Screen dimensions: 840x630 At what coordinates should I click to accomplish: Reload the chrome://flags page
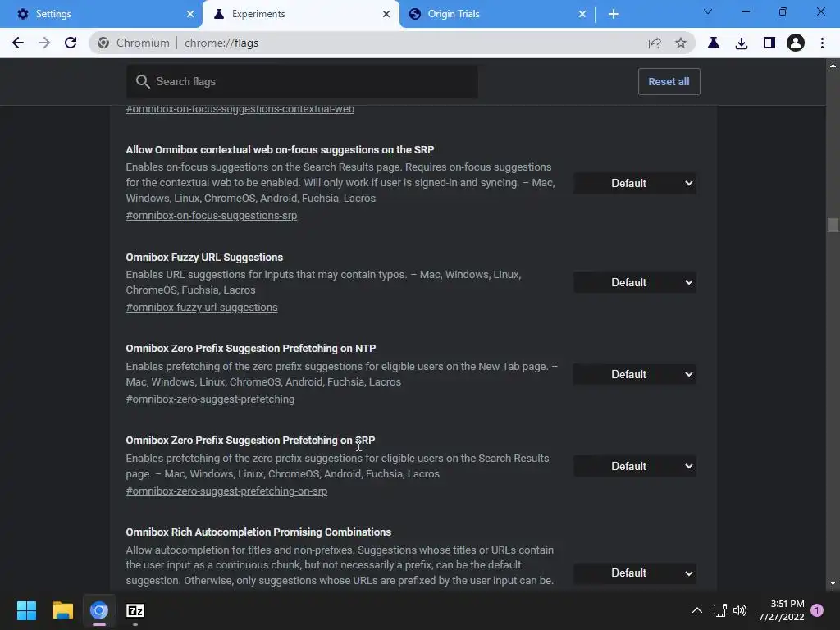point(71,43)
